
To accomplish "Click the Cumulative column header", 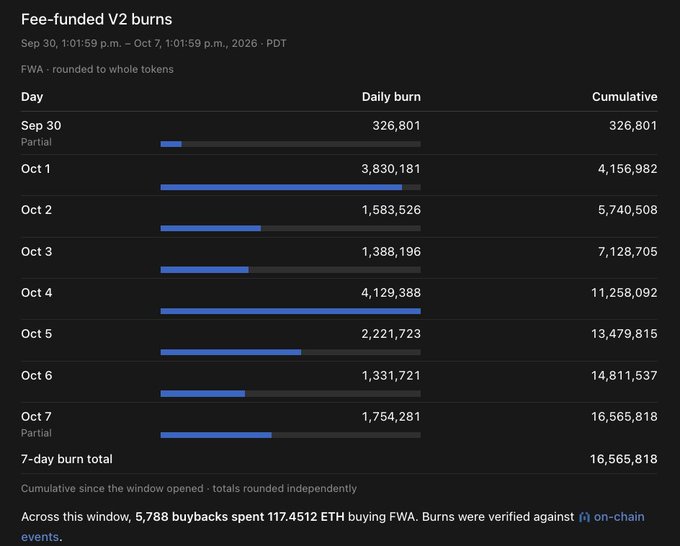I will point(624,97).
